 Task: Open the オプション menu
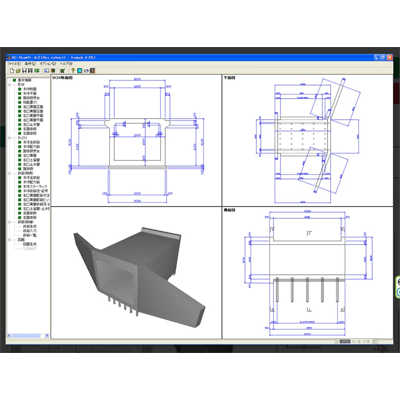point(48,64)
